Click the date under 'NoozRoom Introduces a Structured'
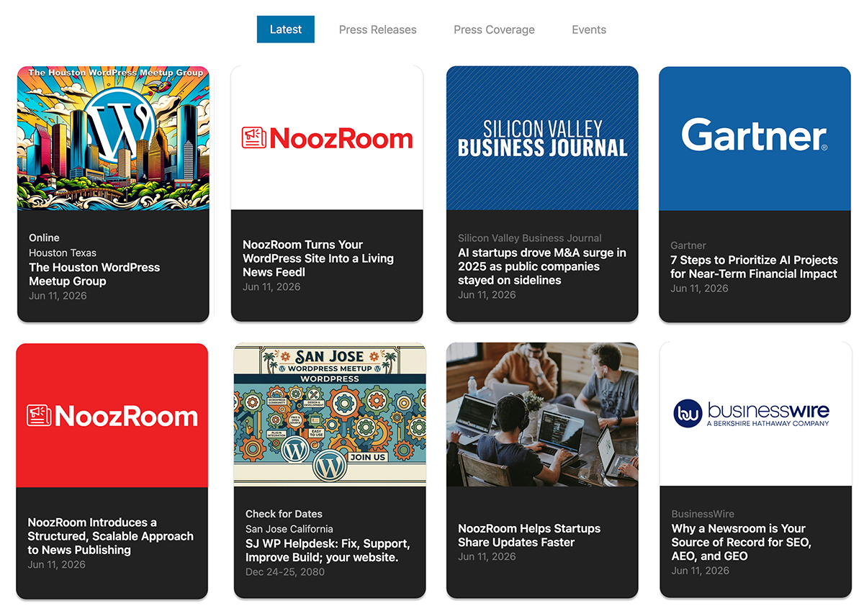Image resolution: width=864 pixels, height=616 pixels. click(x=56, y=564)
